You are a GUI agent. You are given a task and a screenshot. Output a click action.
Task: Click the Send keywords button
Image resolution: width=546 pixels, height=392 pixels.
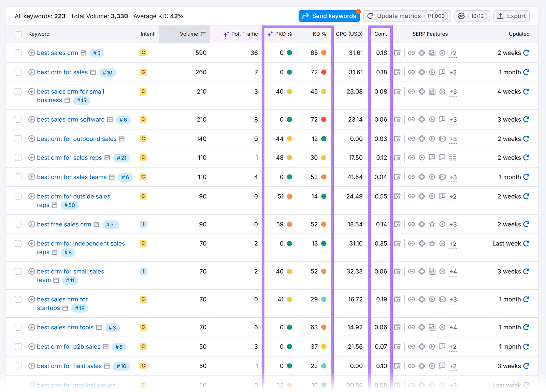tap(329, 16)
